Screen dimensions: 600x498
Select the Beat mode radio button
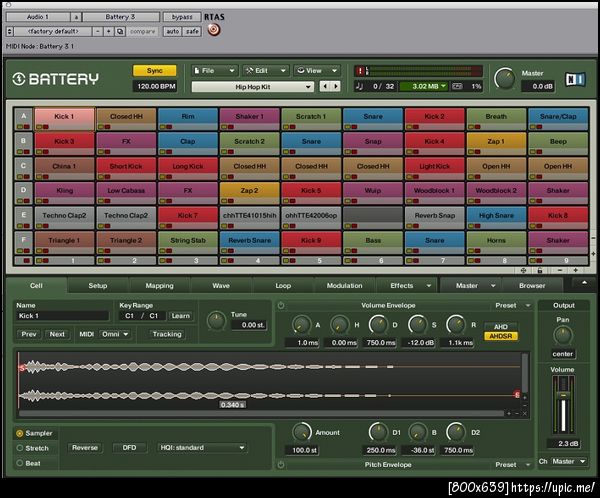point(20,463)
